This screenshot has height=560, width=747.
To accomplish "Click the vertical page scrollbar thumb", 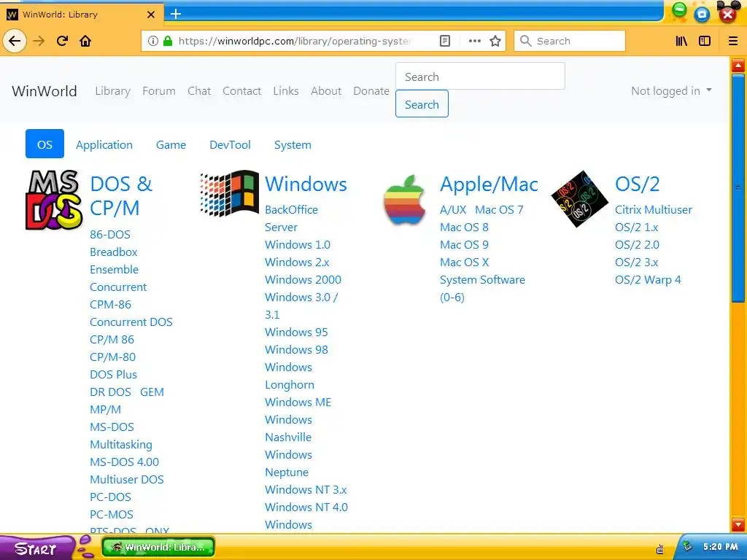I will [738, 188].
